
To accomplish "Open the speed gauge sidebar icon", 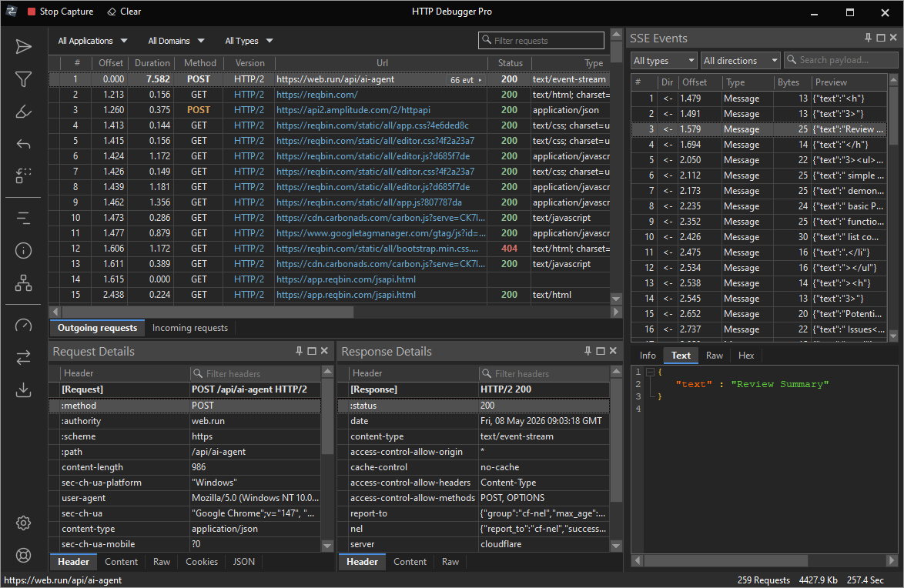I will (23, 325).
